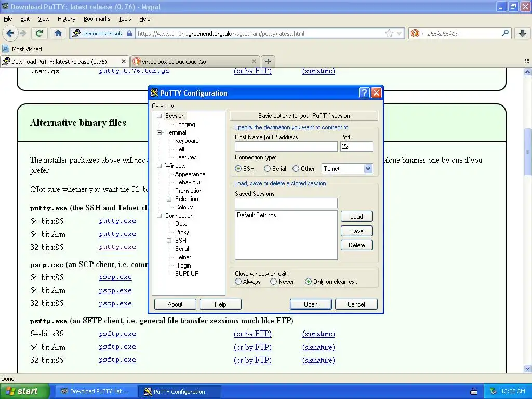Click the page scrollbar down arrow
Viewport: 532px width, 399px height.
(x=527, y=368)
